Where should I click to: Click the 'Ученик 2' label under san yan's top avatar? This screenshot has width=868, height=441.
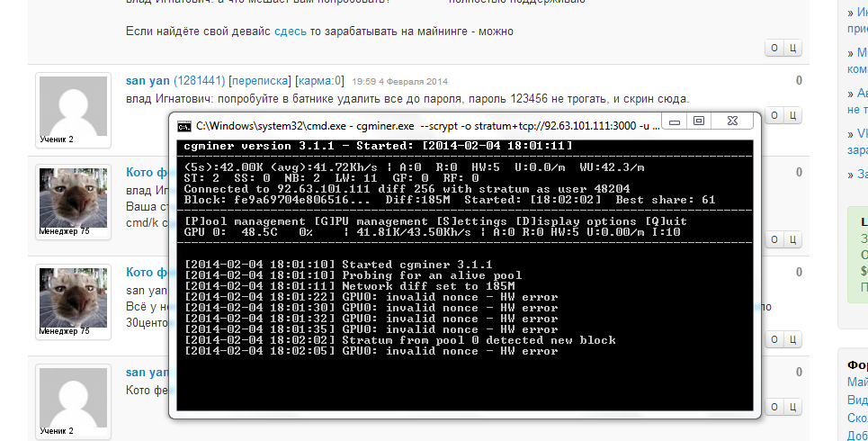57,139
